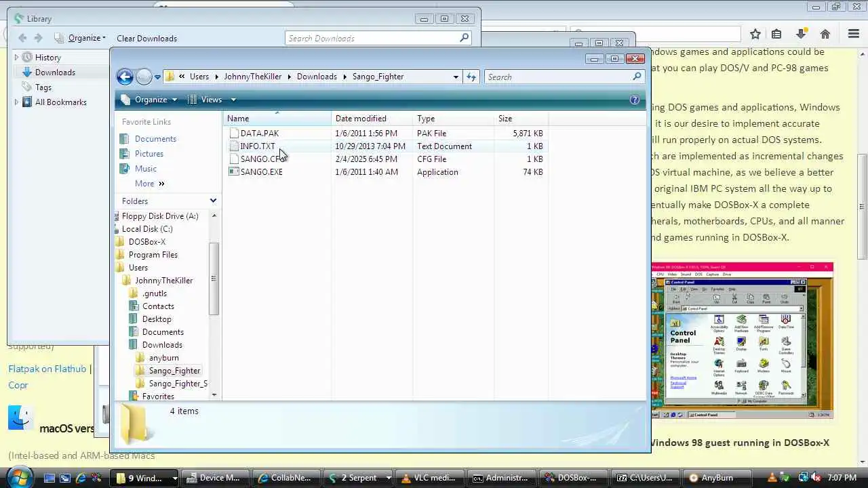Select Sango_Fighter folder in the tree

[174, 371]
